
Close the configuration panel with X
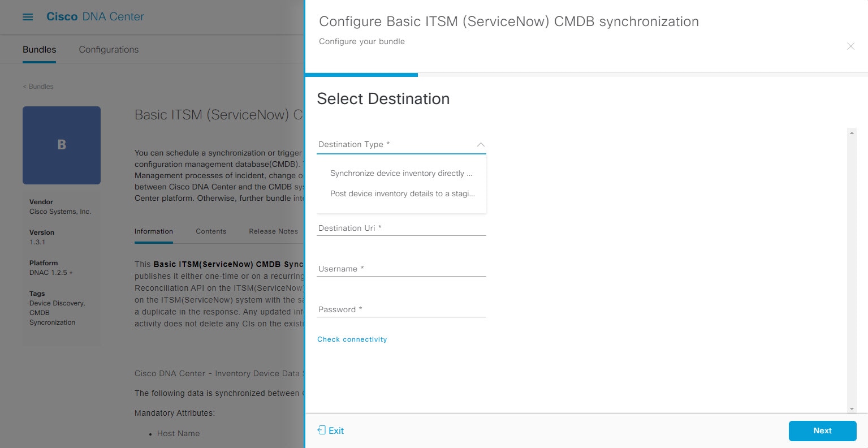pyautogui.click(x=850, y=46)
